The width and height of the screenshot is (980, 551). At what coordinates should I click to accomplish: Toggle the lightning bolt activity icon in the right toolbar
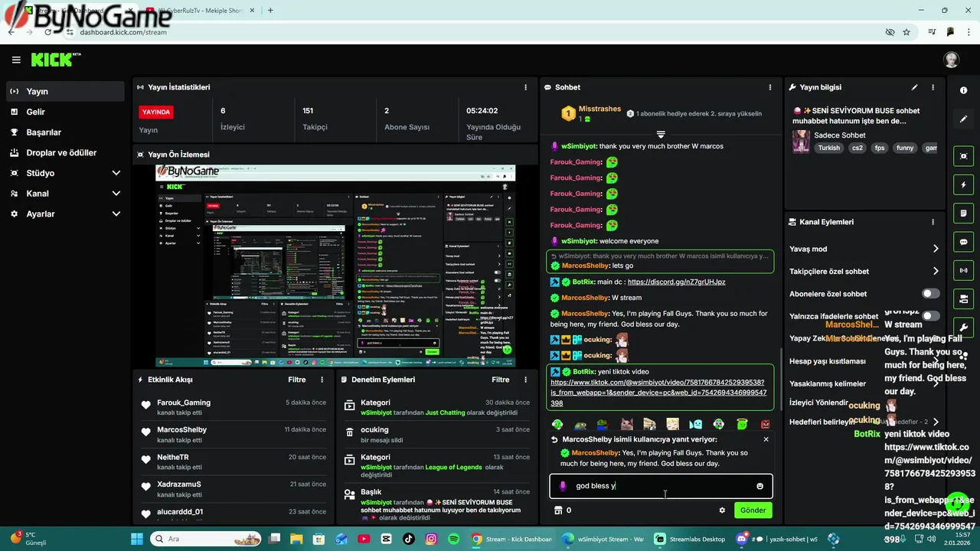pyautogui.click(x=963, y=184)
